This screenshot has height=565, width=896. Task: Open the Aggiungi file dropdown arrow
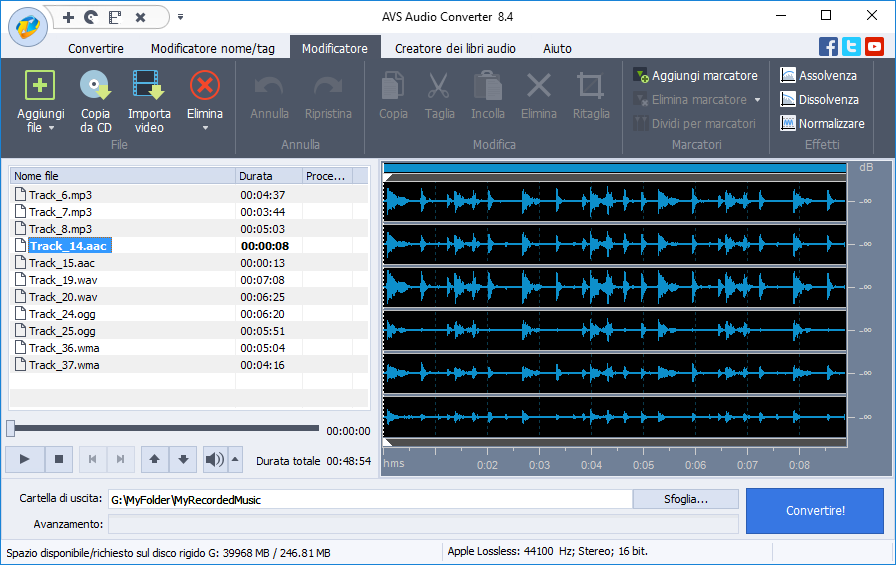pyautogui.click(x=51, y=128)
